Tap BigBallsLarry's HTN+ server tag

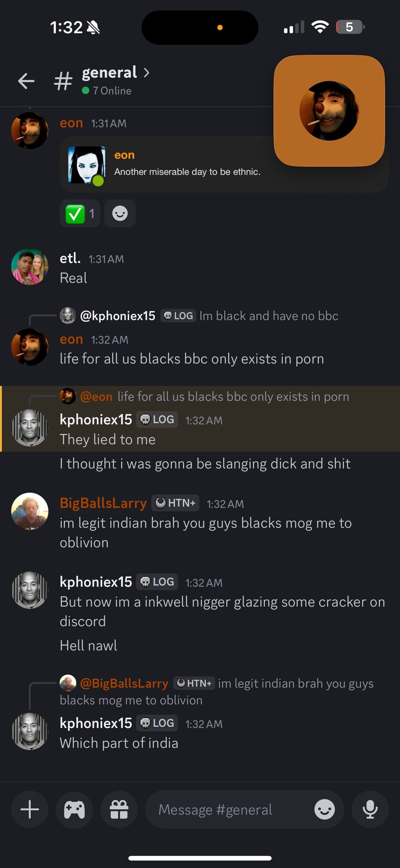click(x=175, y=503)
